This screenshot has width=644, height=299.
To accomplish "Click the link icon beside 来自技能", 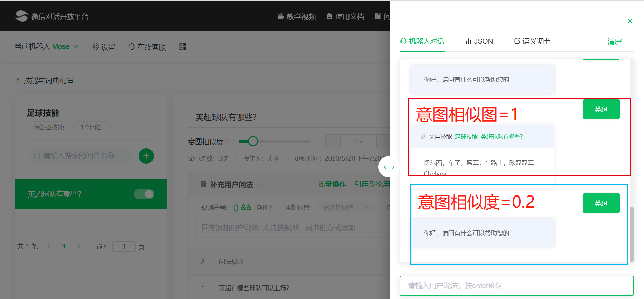I will pyautogui.click(x=424, y=136).
